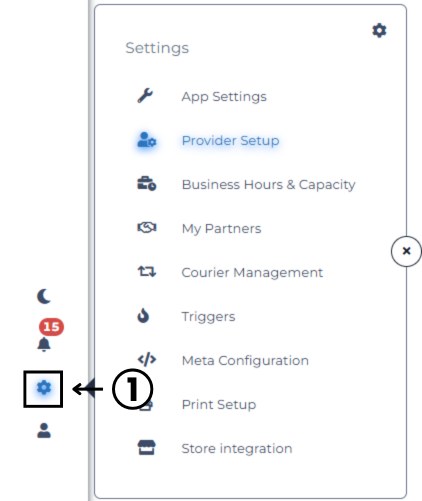
Task: Click the handshake icon
Action: click(x=147, y=228)
